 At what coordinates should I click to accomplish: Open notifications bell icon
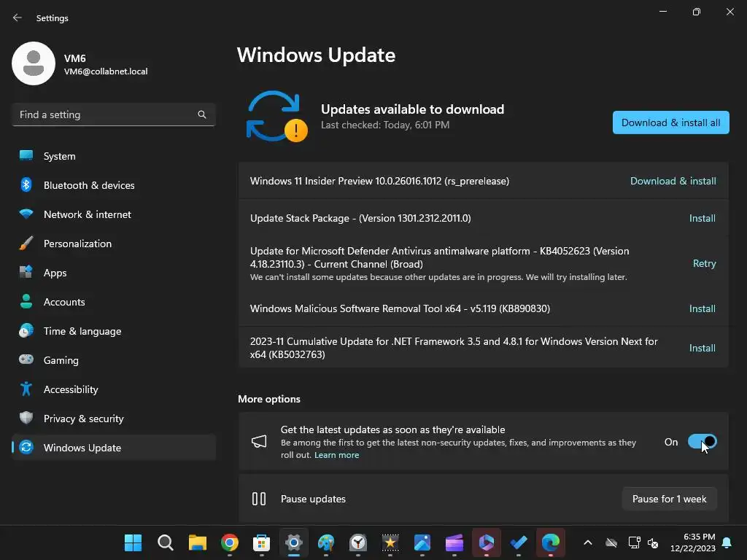pos(727,542)
